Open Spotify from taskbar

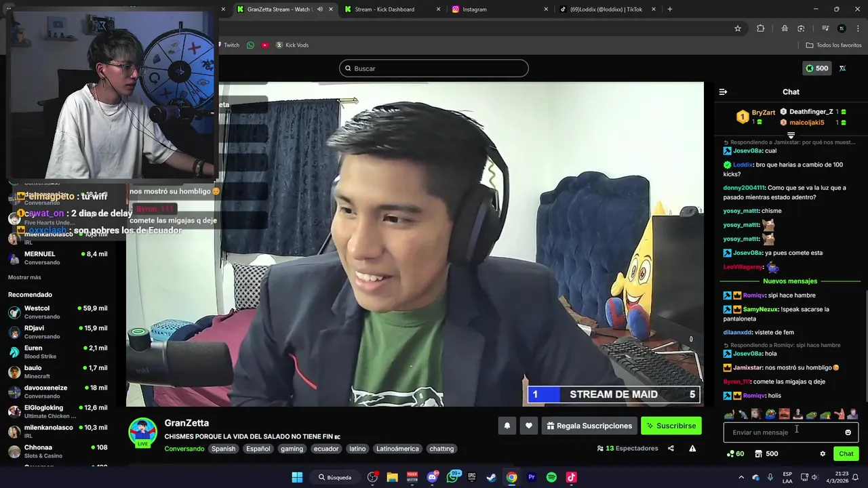(x=551, y=477)
